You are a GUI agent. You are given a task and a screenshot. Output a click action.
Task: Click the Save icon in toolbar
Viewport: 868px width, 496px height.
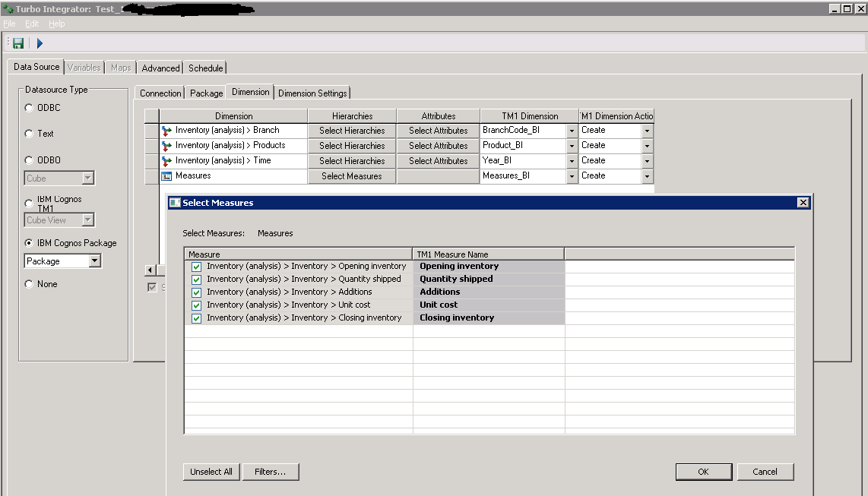coord(18,44)
